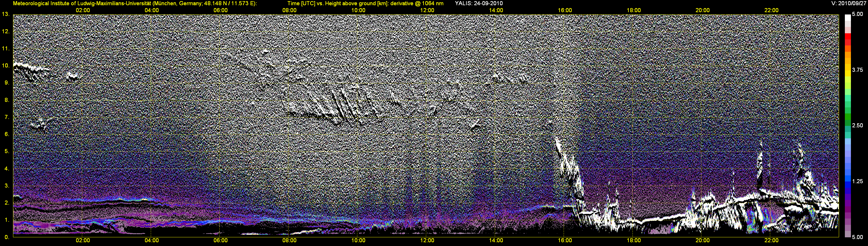
Task: Click the 3. km height axis label
Action: click(x=7, y=186)
